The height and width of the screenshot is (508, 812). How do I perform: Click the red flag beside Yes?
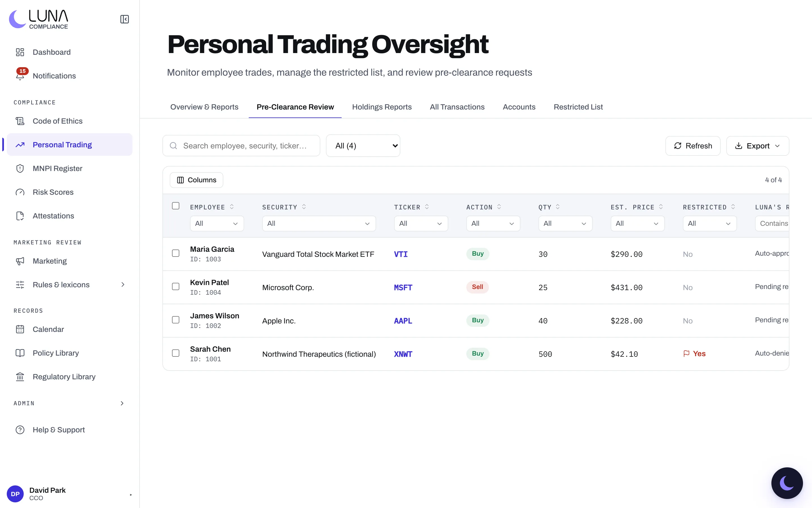687,353
